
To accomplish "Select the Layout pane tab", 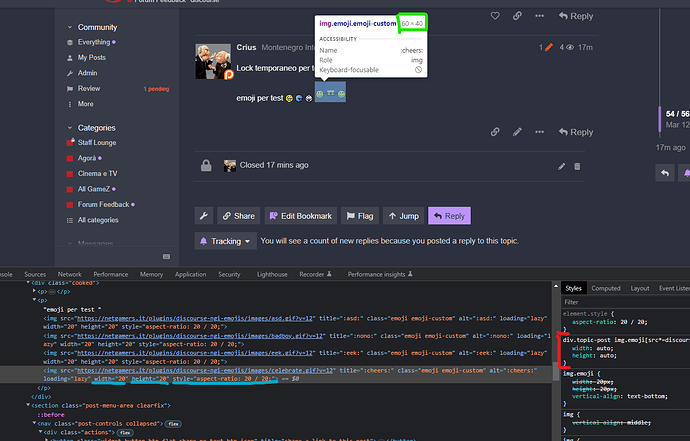I will (640, 288).
